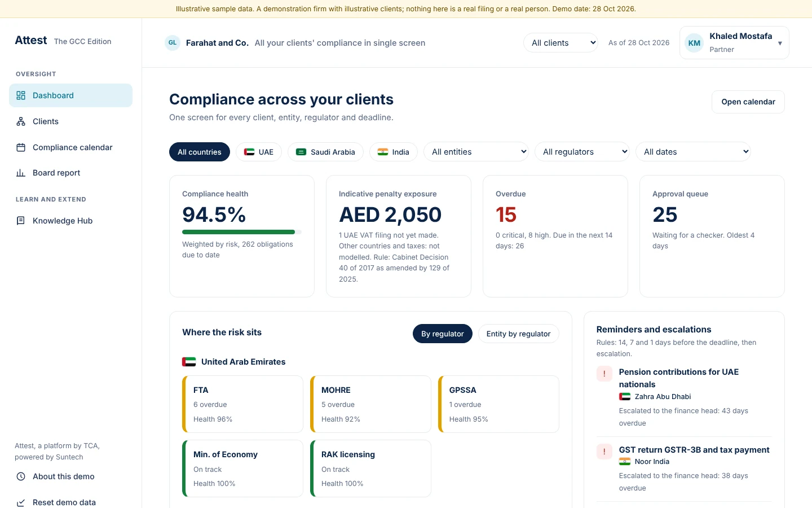The image size is (812, 508).
Task: Click the Saudi Arabia flag icon
Action: coord(301,152)
